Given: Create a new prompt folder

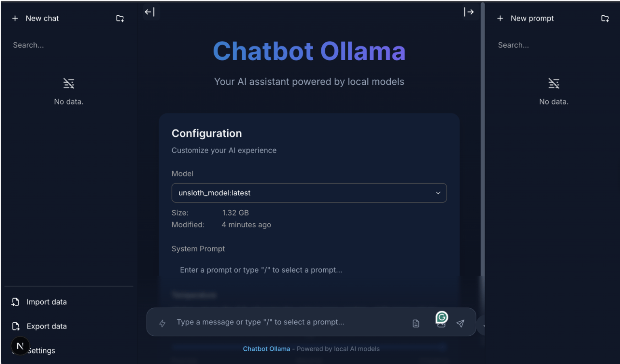Looking at the screenshot, I should [605, 19].
